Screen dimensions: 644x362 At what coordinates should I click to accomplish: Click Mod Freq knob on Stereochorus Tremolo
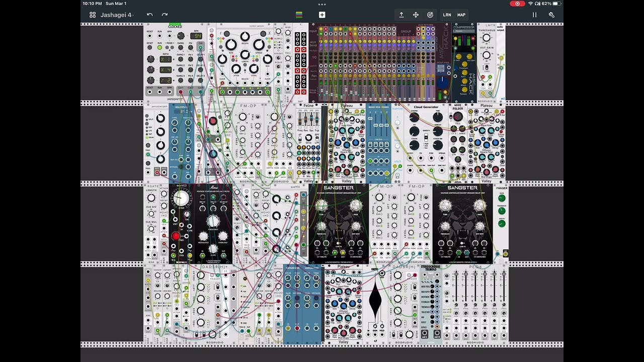point(432,287)
